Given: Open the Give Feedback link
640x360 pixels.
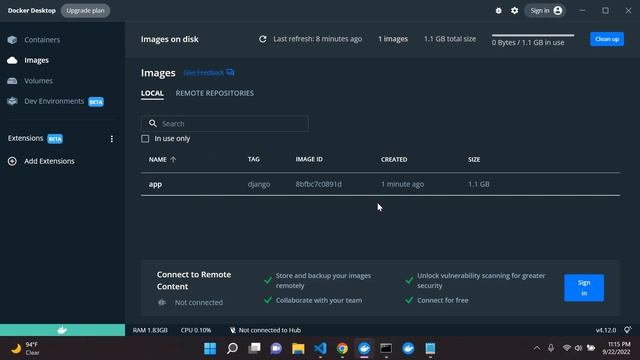Looking at the screenshot, I should tap(209, 73).
